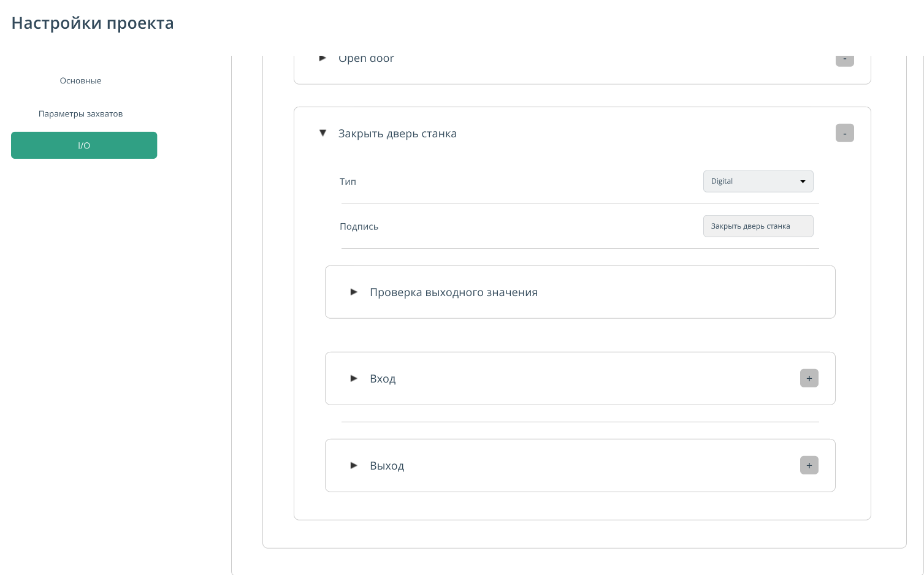Switch to Параметры захватов tab
The width and height of the screenshot is (924, 575).
click(x=80, y=114)
